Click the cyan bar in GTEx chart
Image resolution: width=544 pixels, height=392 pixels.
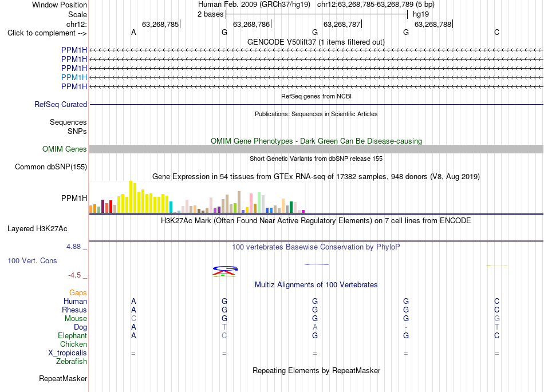tap(171, 207)
